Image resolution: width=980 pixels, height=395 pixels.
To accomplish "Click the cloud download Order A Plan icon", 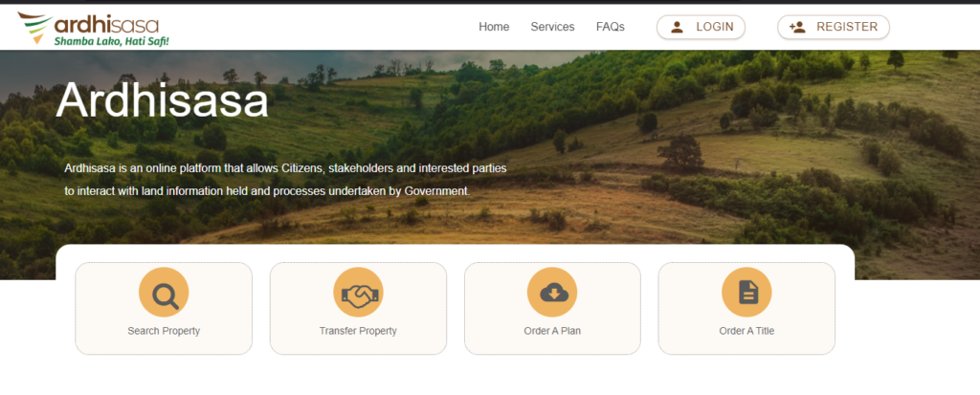I will (x=552, y=293).
